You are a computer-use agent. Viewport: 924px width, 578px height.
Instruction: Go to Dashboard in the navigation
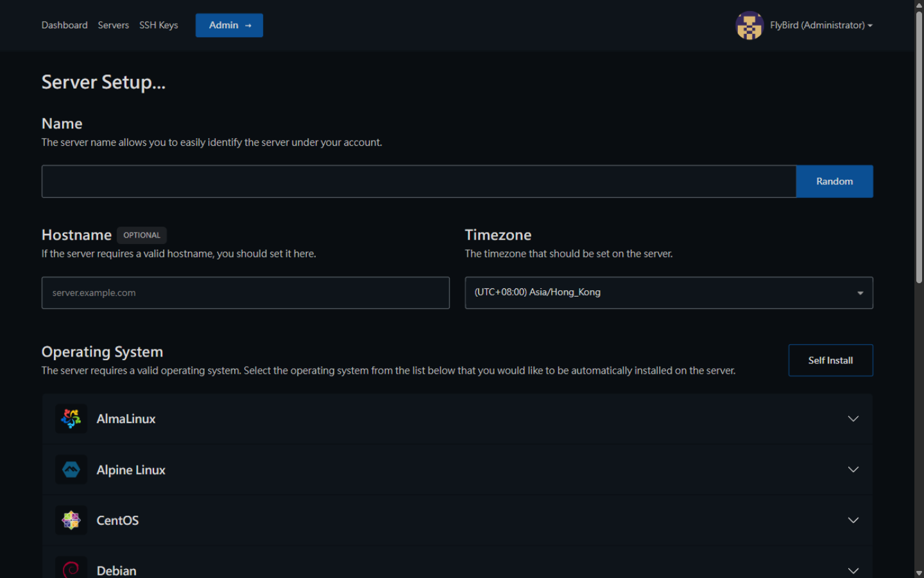click(x=65, y=25)
